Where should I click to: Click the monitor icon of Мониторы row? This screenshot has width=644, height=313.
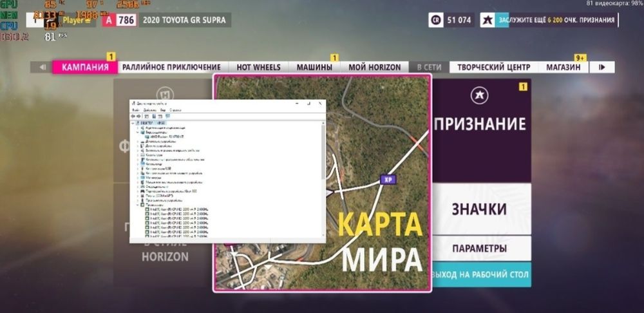coord(142,178)
